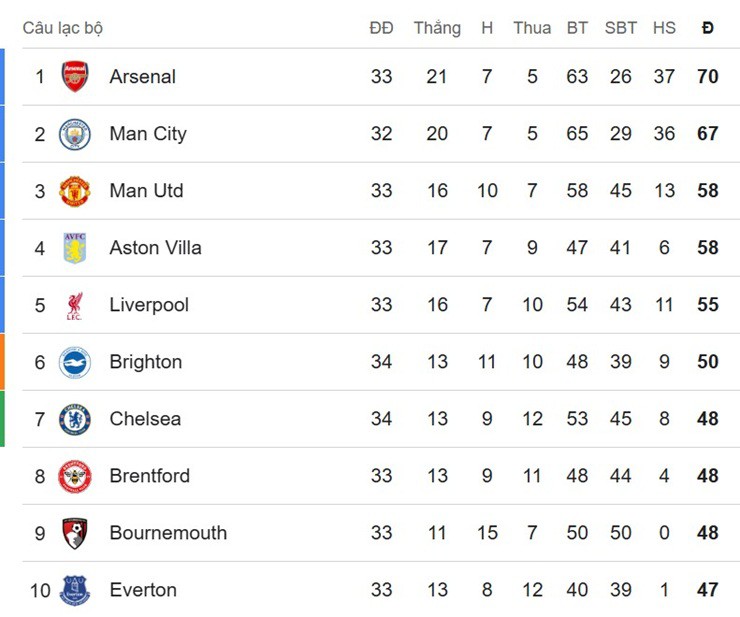
Task: Click the green qualification color bar
Action: click(x=2, y=419)
